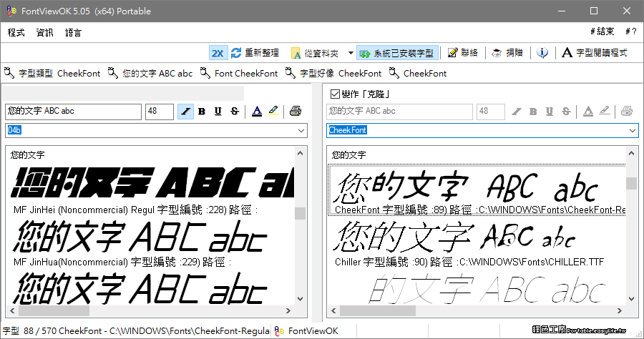The image size is (644, 339).
Task: Print the left panel font preview
Action: (x=296, y=112)
